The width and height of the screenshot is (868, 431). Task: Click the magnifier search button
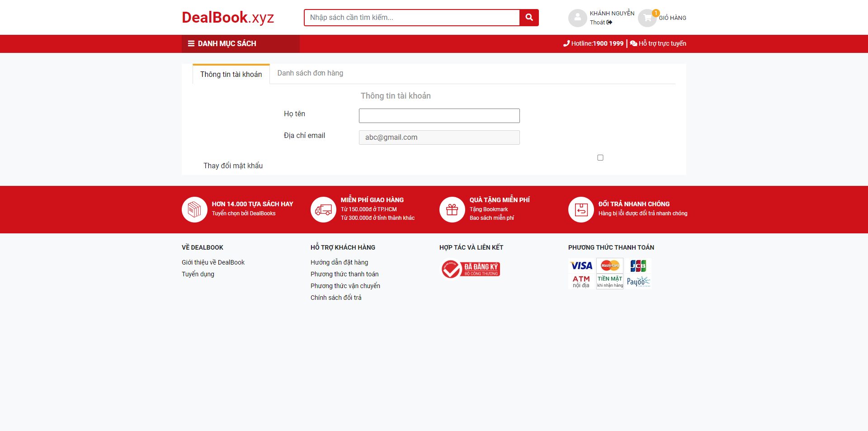[529, 18]
